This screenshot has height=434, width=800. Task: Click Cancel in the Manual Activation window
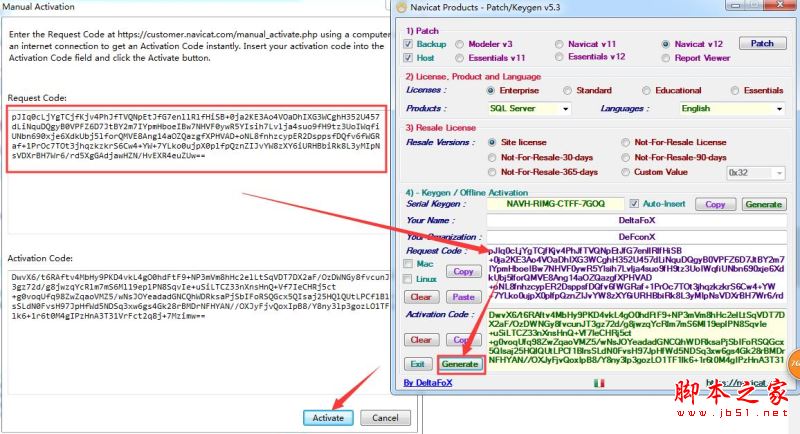[x=385, y=418]
